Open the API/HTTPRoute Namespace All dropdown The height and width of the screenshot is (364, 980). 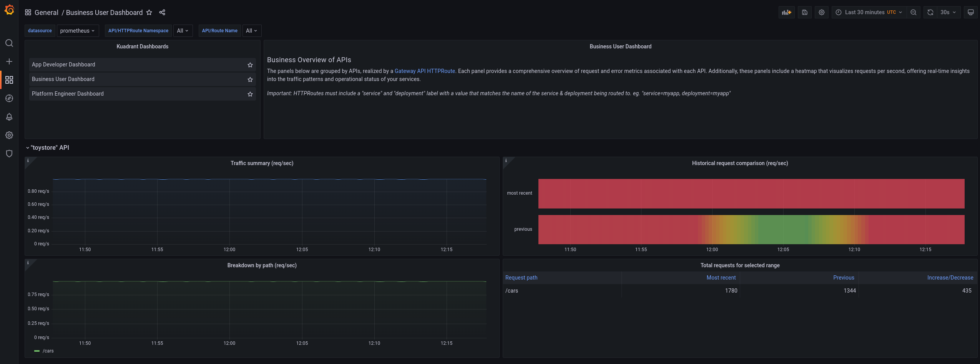click(x=183, y=31)
